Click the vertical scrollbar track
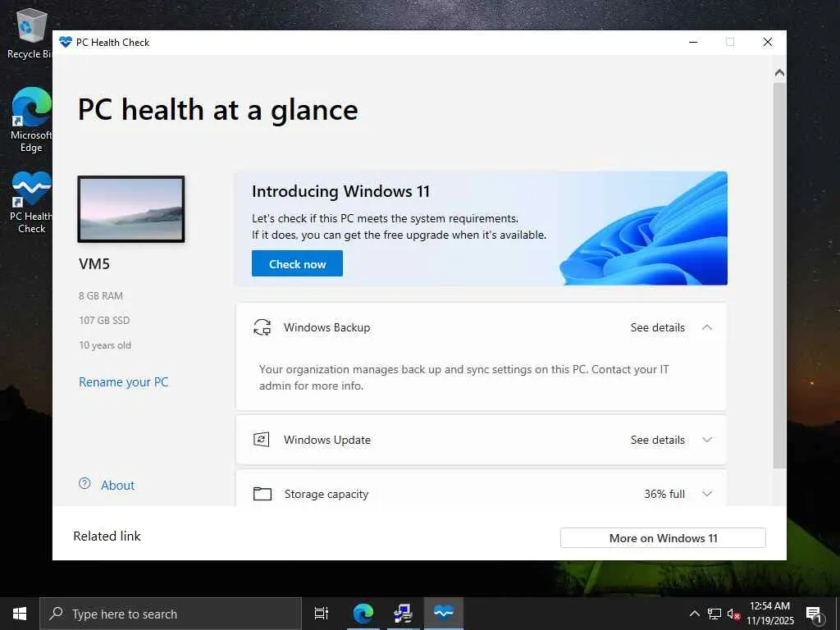 coord(779,274)
